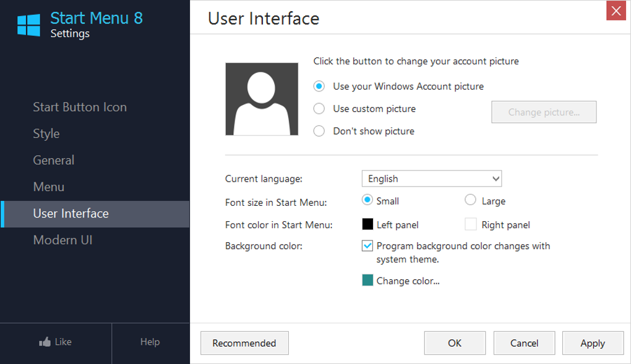Switch to the Style settings tab
This screenshot has width=631, height=364.
46,133
